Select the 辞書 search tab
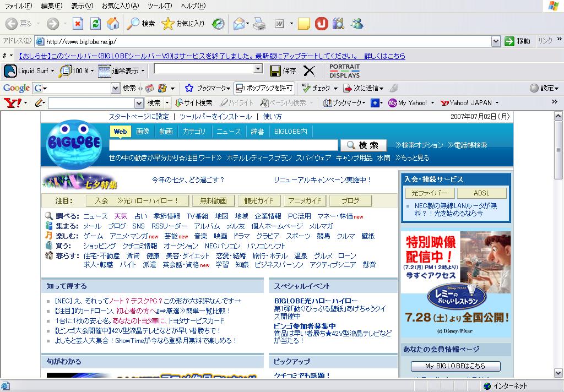Image resolution: width=564 pixels, height=392 pixels. tap(257, 132)
